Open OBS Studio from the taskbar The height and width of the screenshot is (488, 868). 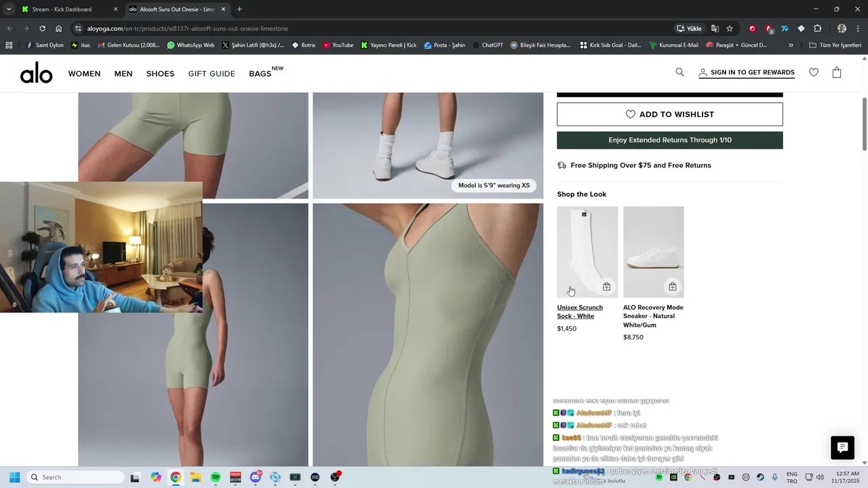click(x=335, y=477)
